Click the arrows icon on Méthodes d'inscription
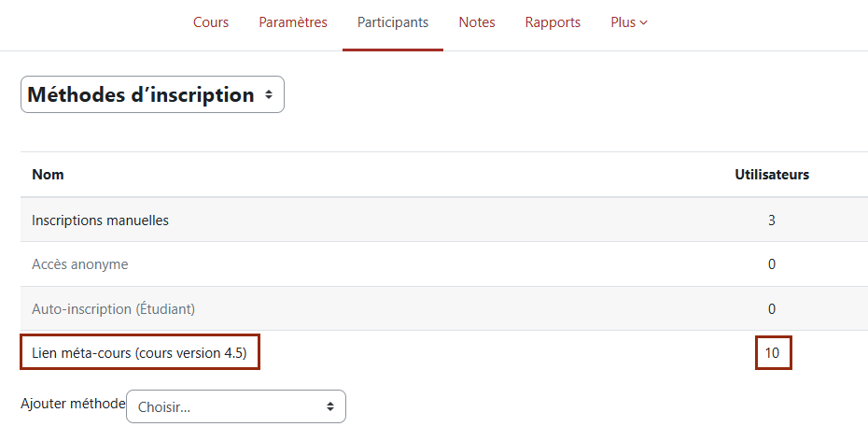 click(269, 94)
